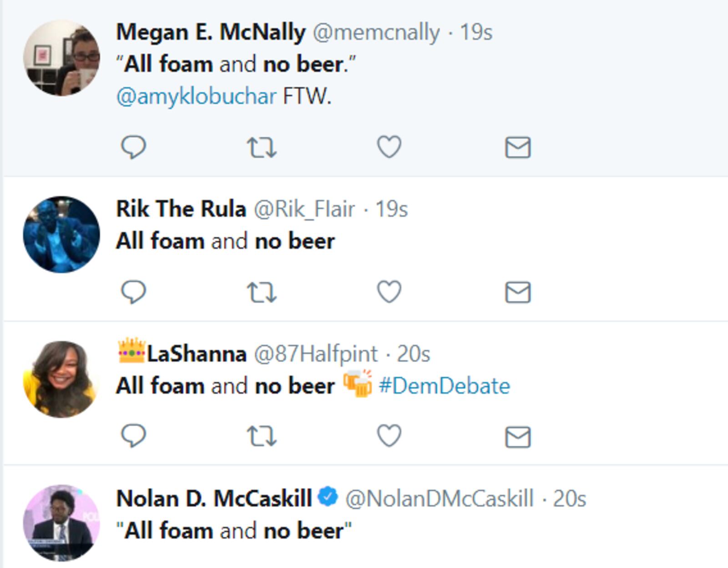Share Rik The Rula's tweet by message
728x568 pixels.
(518, 292)
